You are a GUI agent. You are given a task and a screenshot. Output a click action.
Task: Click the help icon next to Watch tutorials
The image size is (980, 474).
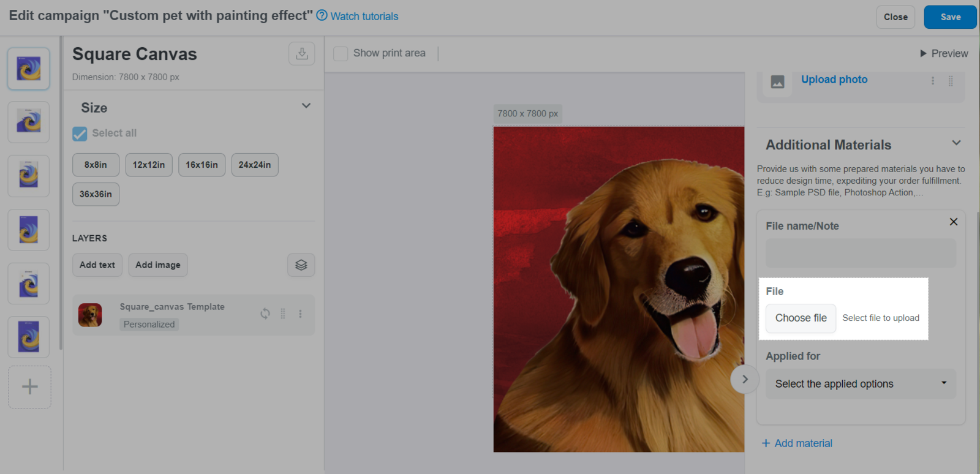(x=322, y=15)
